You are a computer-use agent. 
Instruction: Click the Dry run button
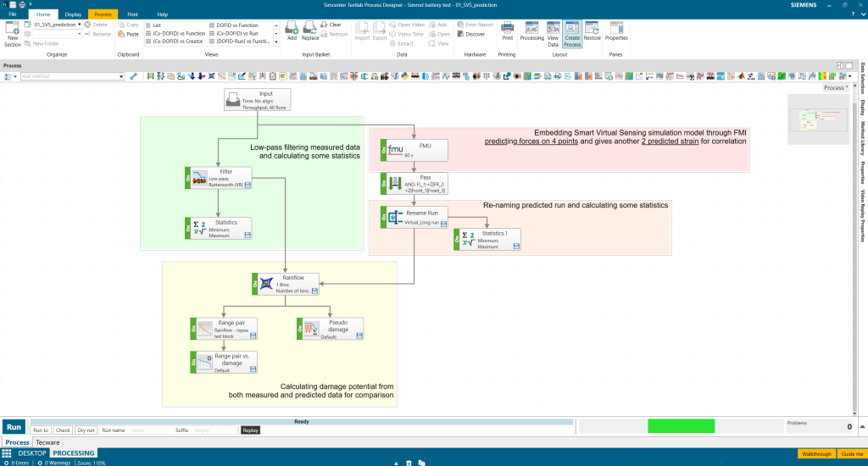[x=86, y=430]
